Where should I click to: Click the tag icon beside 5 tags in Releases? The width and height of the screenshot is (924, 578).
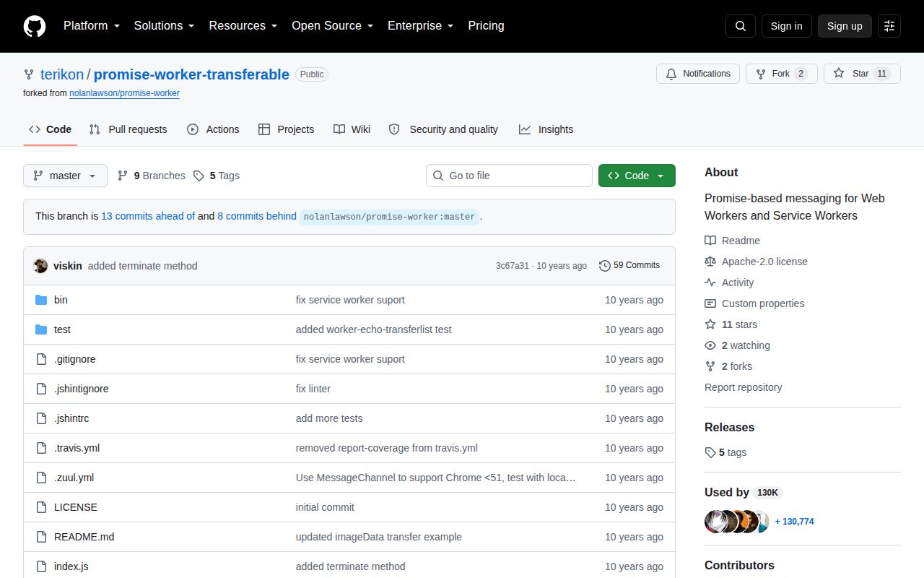[x=710, y=452]
